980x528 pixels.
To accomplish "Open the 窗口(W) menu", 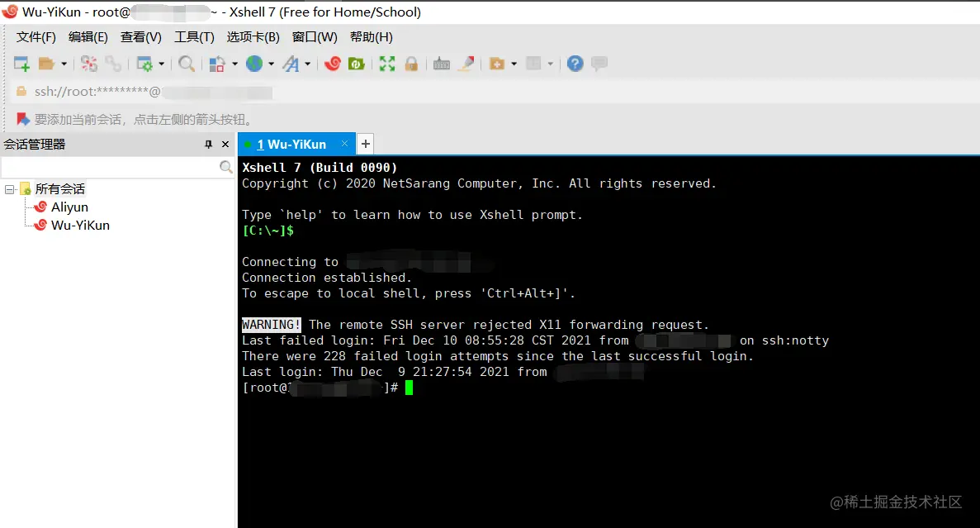I will [315, 37].
